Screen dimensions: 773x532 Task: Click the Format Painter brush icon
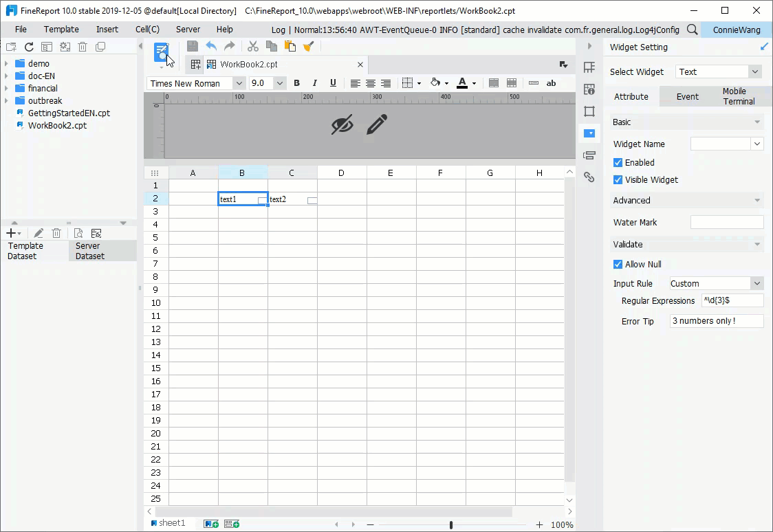click(x=308, y=46)
